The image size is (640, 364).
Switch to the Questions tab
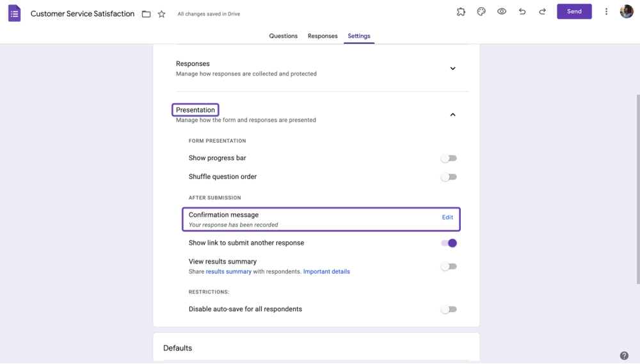click(x=283, y=36)
